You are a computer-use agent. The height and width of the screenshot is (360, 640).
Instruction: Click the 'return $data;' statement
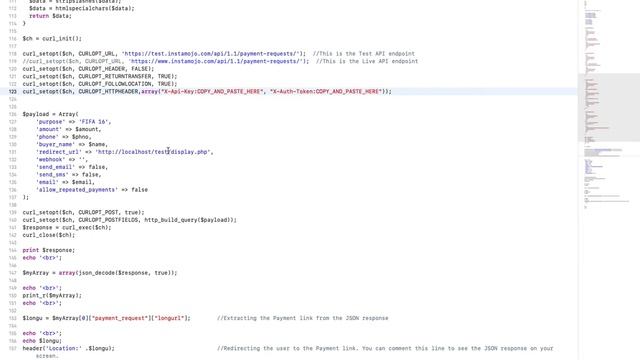coord(51,16)
